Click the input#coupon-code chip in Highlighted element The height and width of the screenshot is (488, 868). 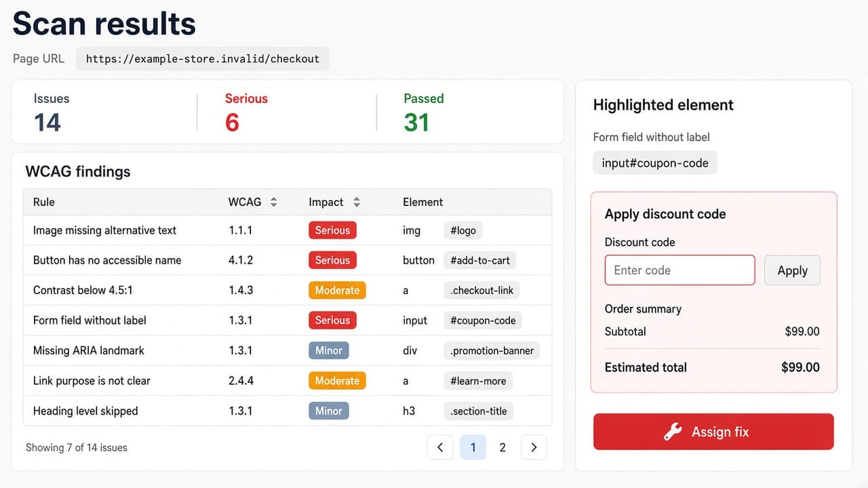point(655,163)
